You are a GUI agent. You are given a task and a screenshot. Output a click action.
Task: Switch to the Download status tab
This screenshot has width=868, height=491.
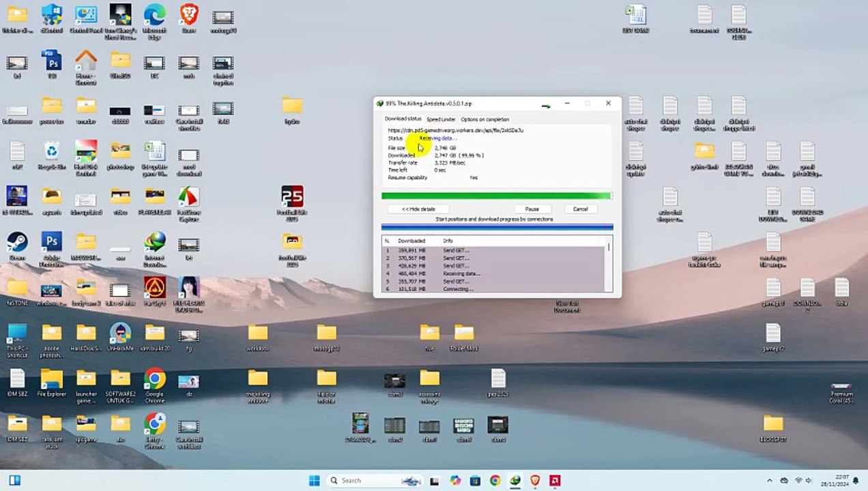(403, 119)
